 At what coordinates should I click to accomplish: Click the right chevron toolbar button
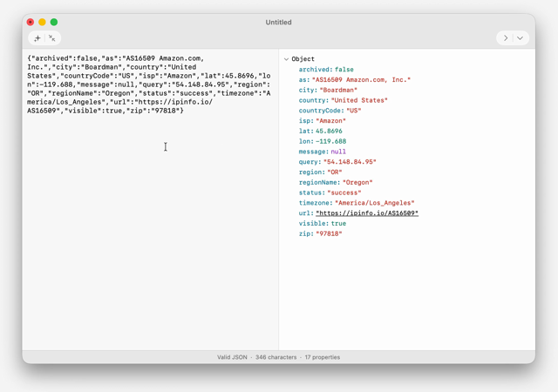tap(506, 38)
